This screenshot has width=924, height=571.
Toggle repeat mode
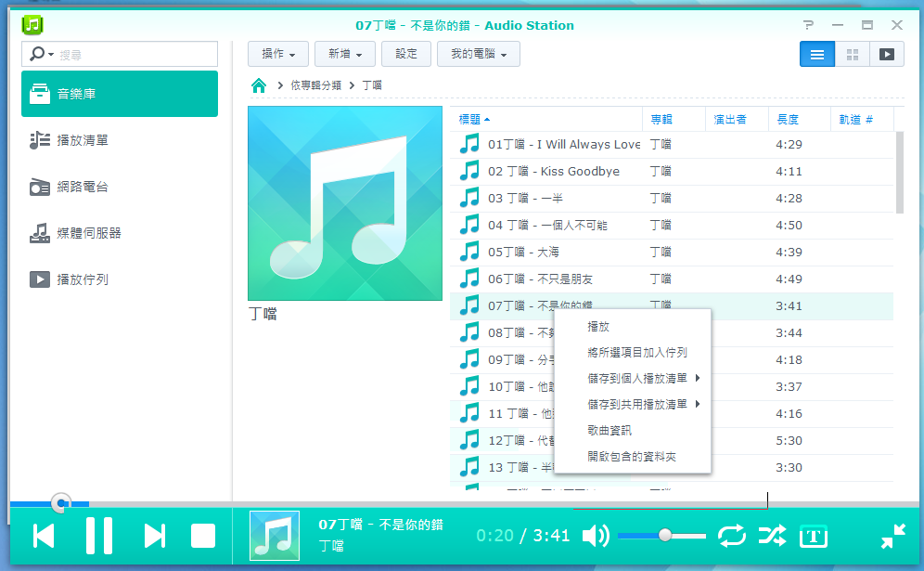(732, 537)
